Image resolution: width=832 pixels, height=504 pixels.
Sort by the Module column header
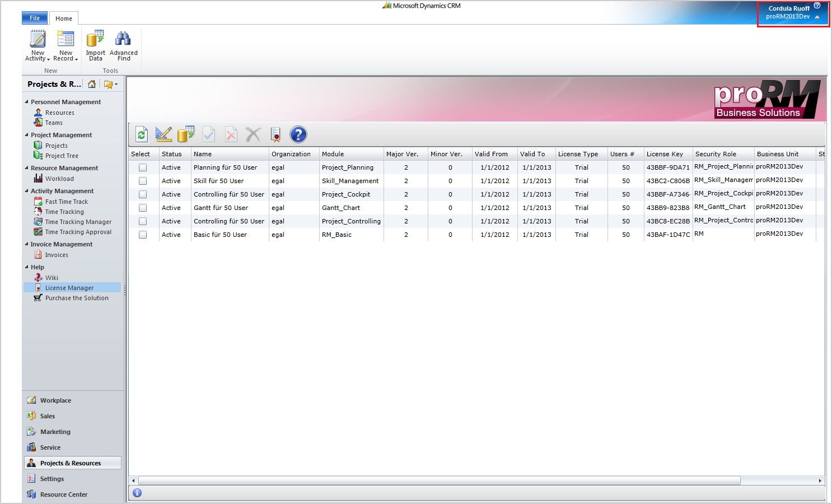click(x=352, y=154)
